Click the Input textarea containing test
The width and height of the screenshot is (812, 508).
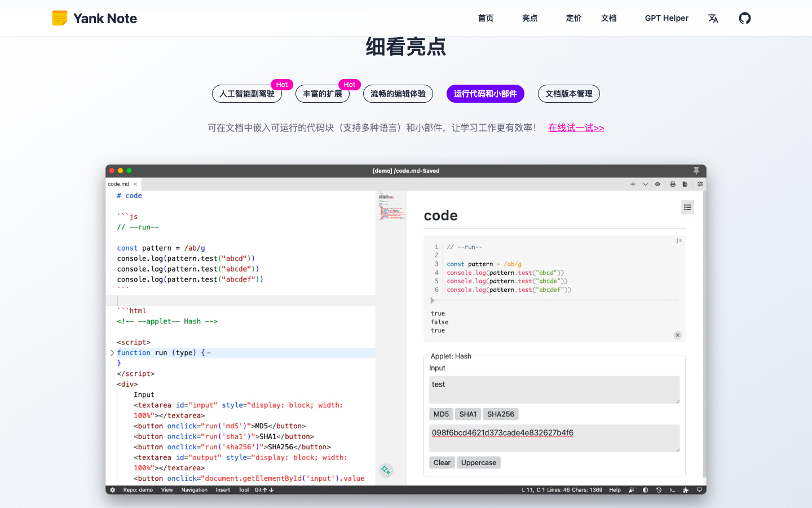pyautogui.click(x=554, y=389)
